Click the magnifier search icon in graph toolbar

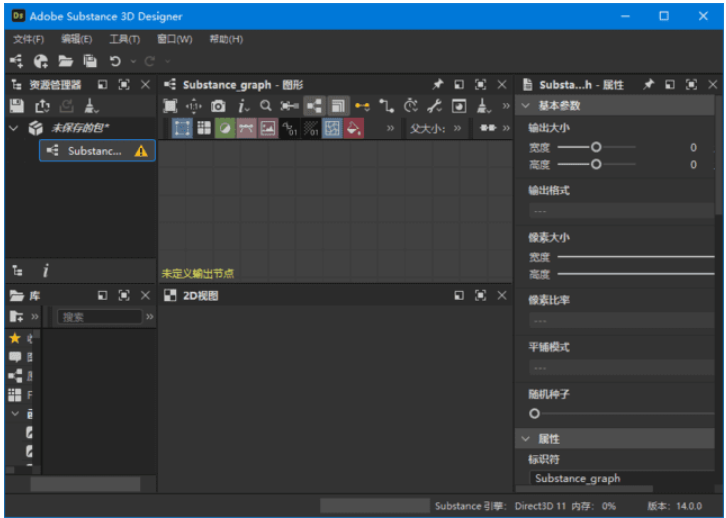tap(265, 106)
